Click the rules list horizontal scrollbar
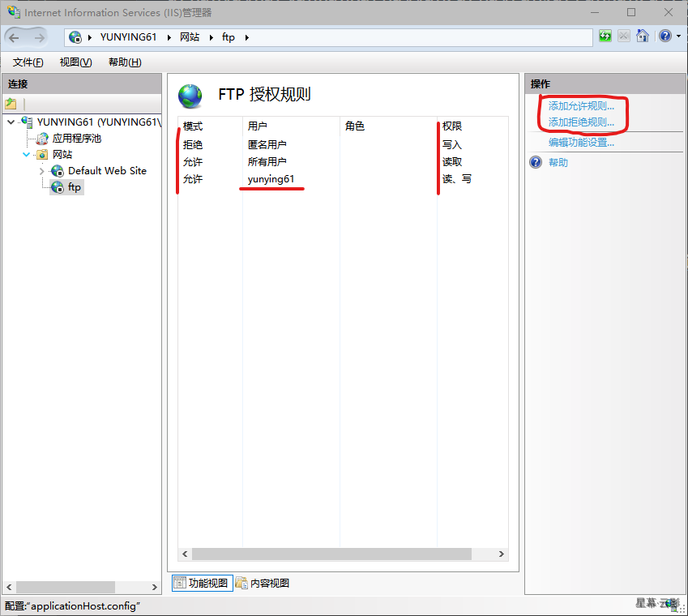 331,554
